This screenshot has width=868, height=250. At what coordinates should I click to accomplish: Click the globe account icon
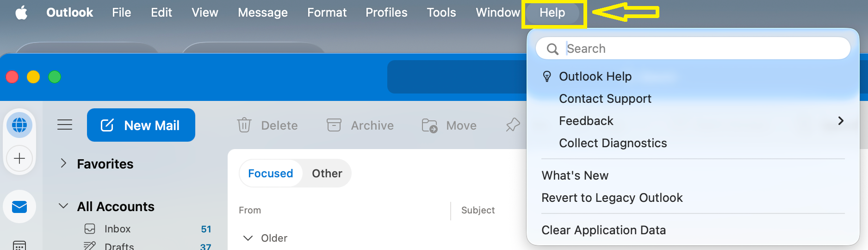19,125
